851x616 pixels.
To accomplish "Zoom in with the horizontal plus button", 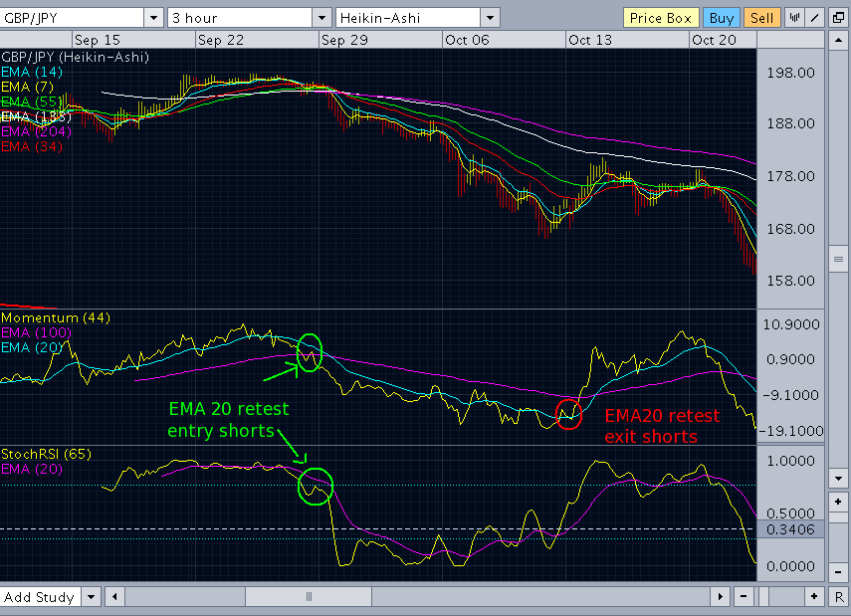I will (814, 596).
